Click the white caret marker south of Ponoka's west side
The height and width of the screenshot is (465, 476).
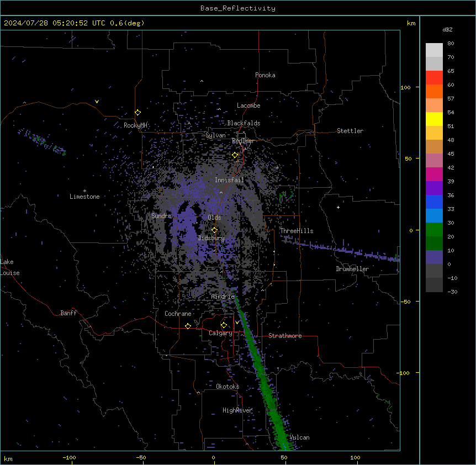[202, 81]
